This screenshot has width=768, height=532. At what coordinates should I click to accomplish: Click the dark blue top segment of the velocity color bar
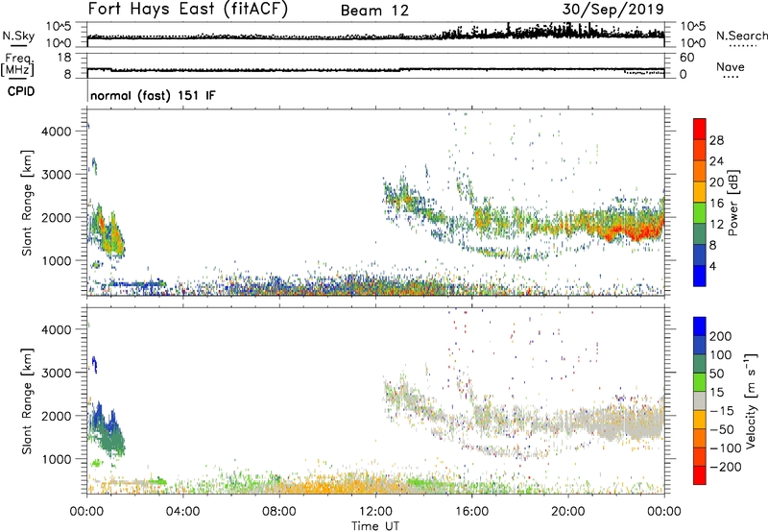[700, 326]
